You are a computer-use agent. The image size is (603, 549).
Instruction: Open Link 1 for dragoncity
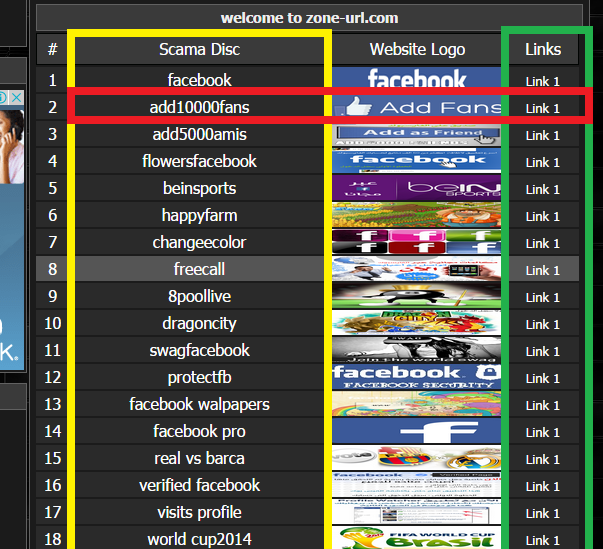pyautogui.click(x=543, y=324)
